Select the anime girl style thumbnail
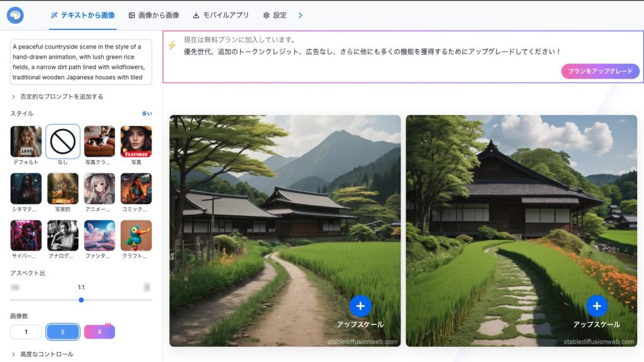This screenshot has width=644, height=362. (x=99, y=189)
